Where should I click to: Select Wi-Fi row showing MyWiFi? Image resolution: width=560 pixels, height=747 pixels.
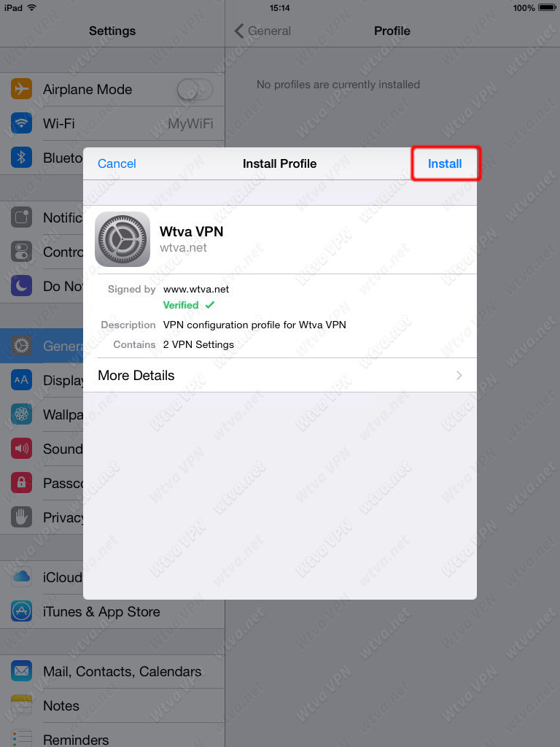pos(112,123)
